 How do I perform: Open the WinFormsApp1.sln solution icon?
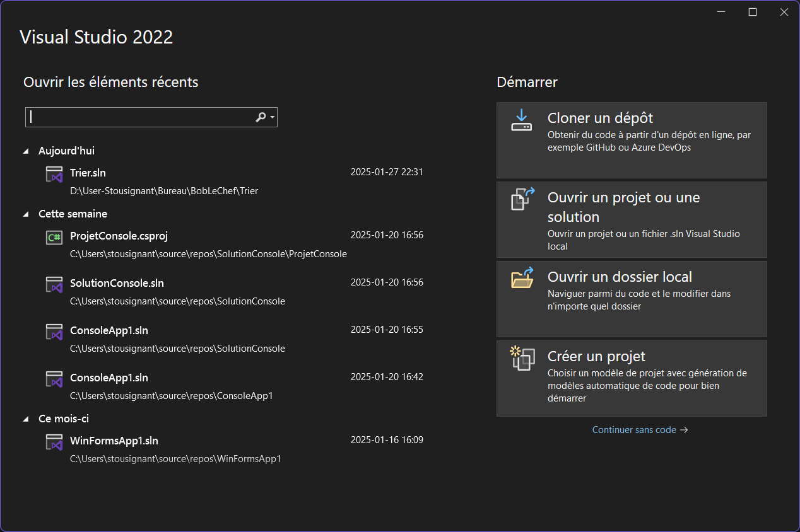[54, 442]
